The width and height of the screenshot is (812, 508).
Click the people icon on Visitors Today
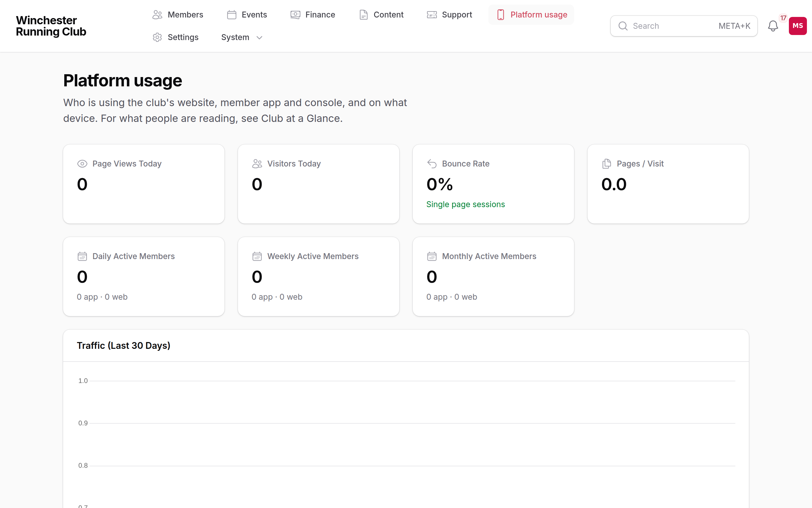pyautogui.click(x=257, y=164)
